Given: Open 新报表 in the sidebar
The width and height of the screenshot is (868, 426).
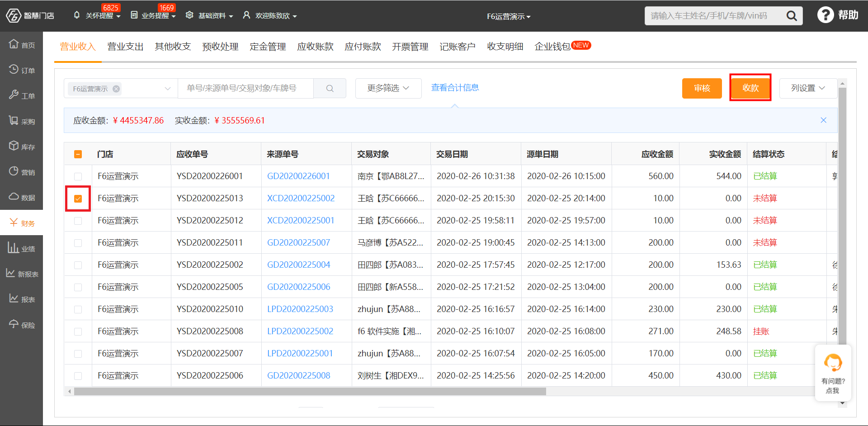Looking at the screenshot, I should pyautogui.click(x=22, y=273).
